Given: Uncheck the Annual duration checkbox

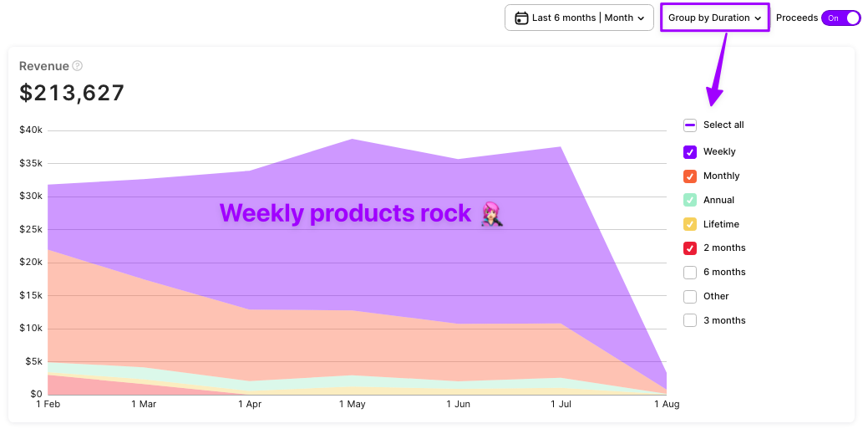Looking at the screenshot, I should pyautogui.click(x=690, y=200).
